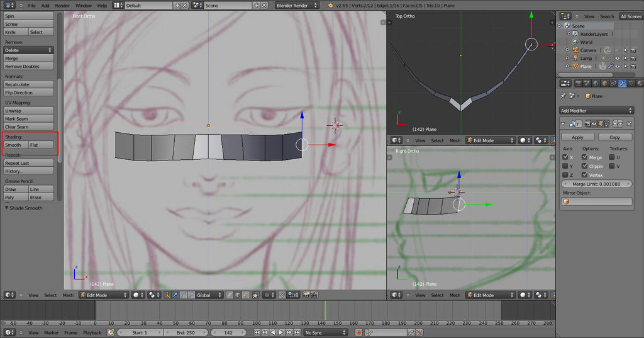Open the Playback menu in timeline
Screen dimensions: 644x338
pyautogui.click(x=92, y=332)
